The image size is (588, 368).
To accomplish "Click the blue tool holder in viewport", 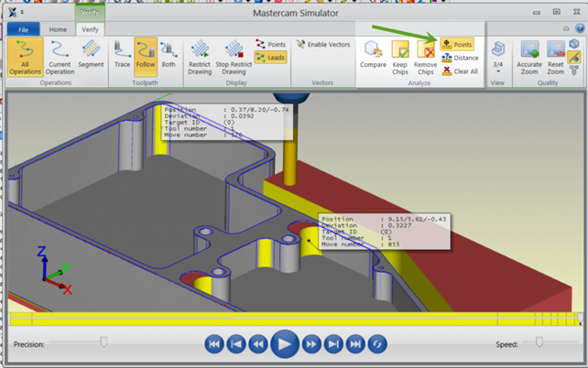I will tap(291, 98).
